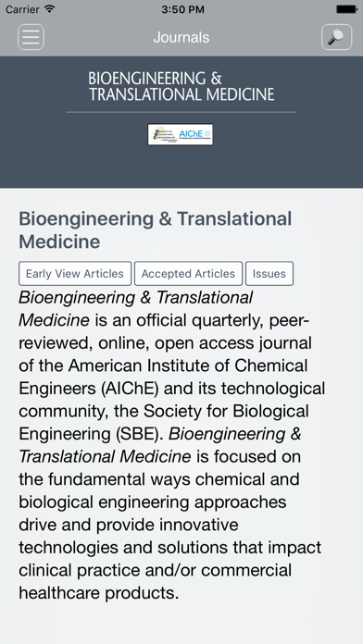Click the horizontal divider under banner title
The image size is (363, 644).
point(181,112)
